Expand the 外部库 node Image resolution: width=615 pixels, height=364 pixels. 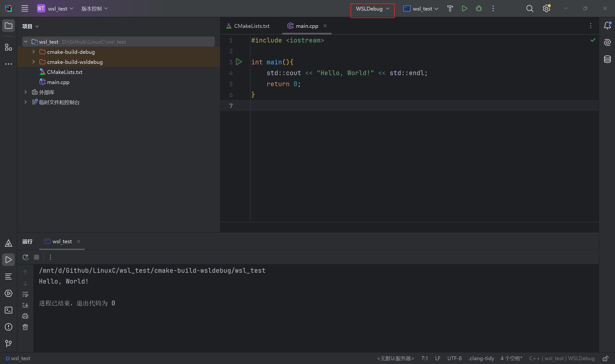25,92
